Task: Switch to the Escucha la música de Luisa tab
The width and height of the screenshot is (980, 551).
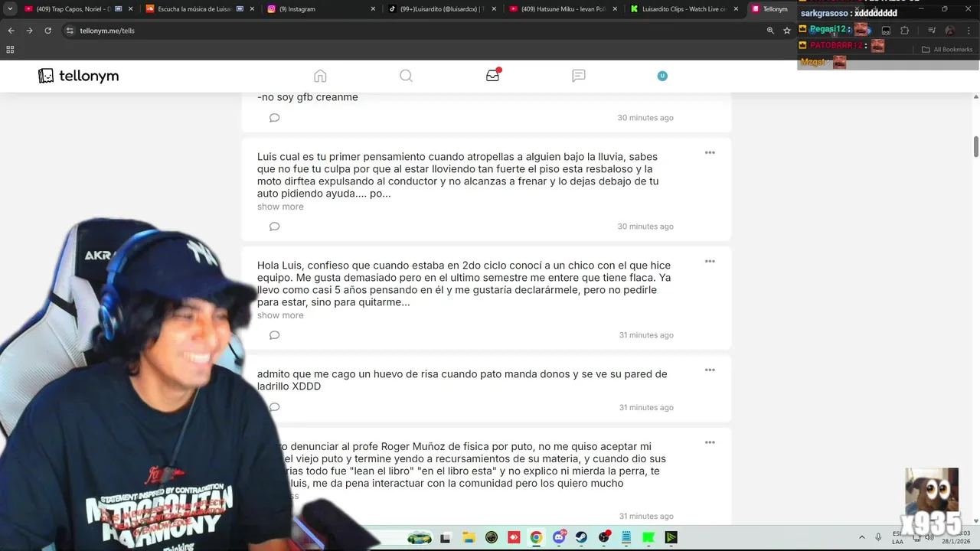Action: coord(199,9)
